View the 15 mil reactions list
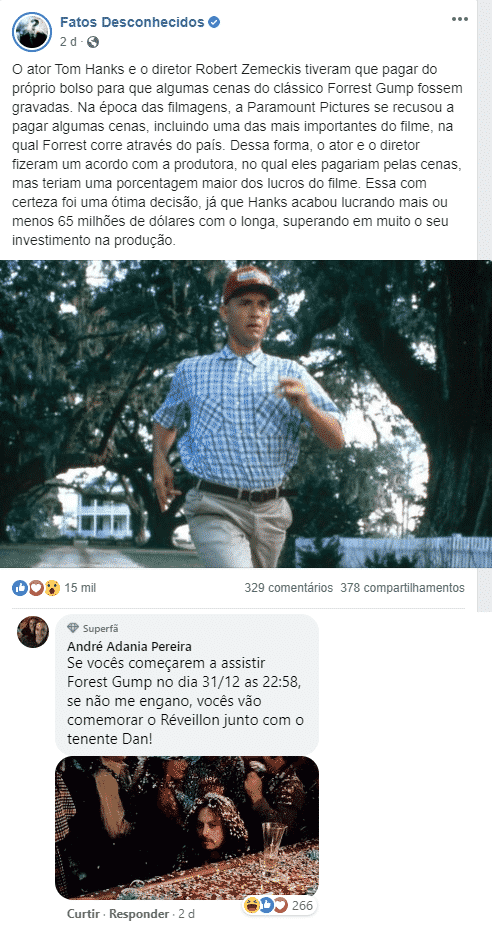The width and height of the screenshot is (492, 927). pyautogui.click(x=80, y=588)
